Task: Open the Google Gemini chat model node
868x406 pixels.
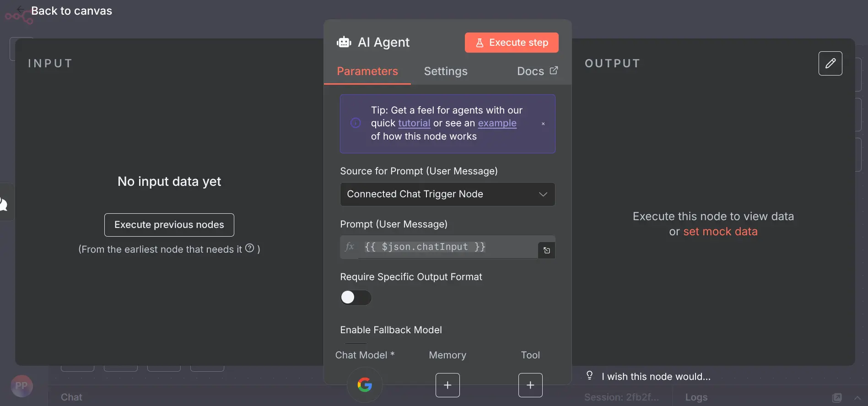Action: tap(364, 384)
